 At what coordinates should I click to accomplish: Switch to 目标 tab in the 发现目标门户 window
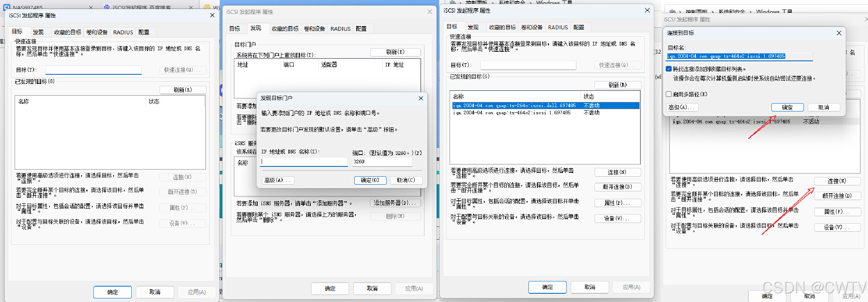pos(235,29)
